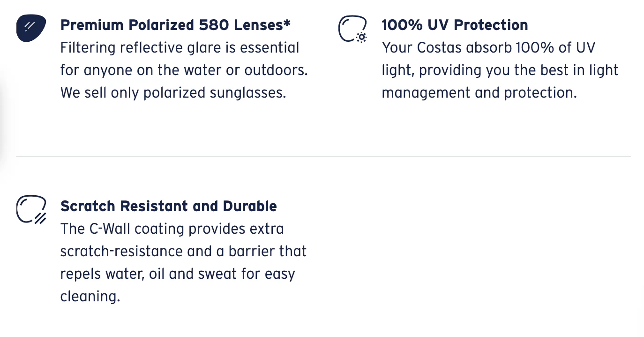Click the UV protection lens-and-sun icon
This screenshot has height=337, width=644.
[x=352, y=30]
